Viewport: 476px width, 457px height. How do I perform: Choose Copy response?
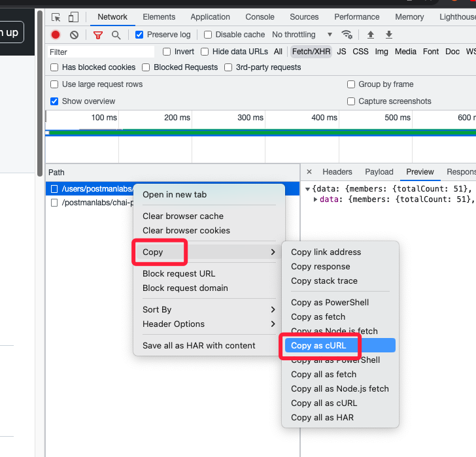click(x=340, y=267)
